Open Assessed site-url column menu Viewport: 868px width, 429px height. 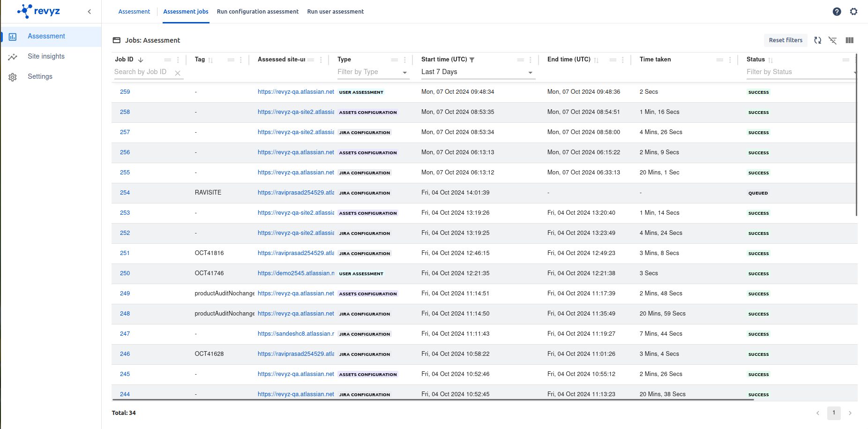pos(321,60)
